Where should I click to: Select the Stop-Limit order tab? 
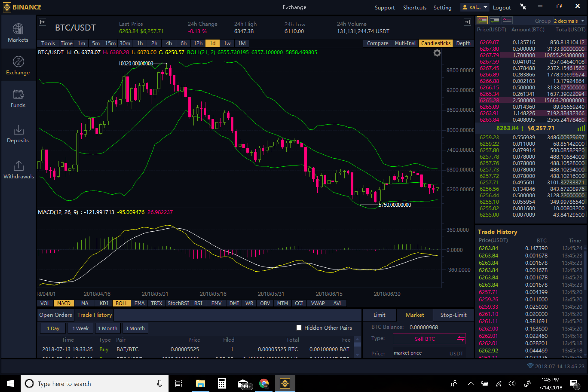tap(453, 315)
